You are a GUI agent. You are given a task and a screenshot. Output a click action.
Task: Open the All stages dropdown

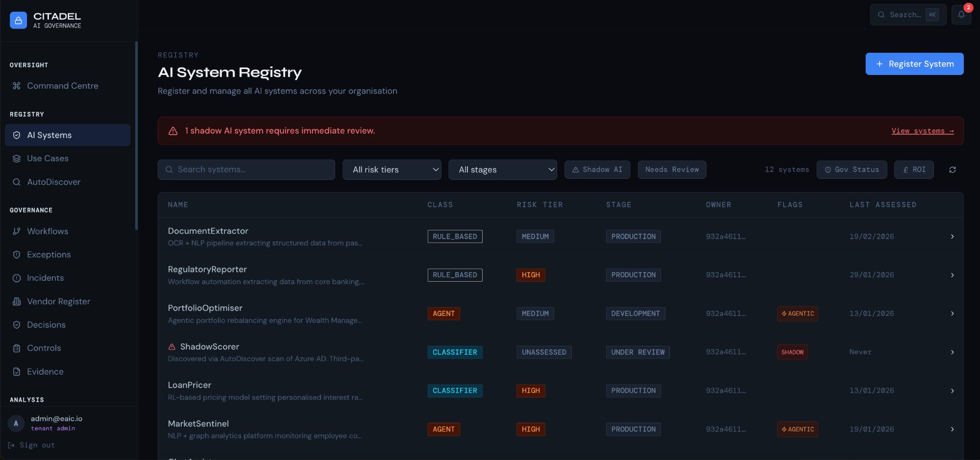click(502, 169)
